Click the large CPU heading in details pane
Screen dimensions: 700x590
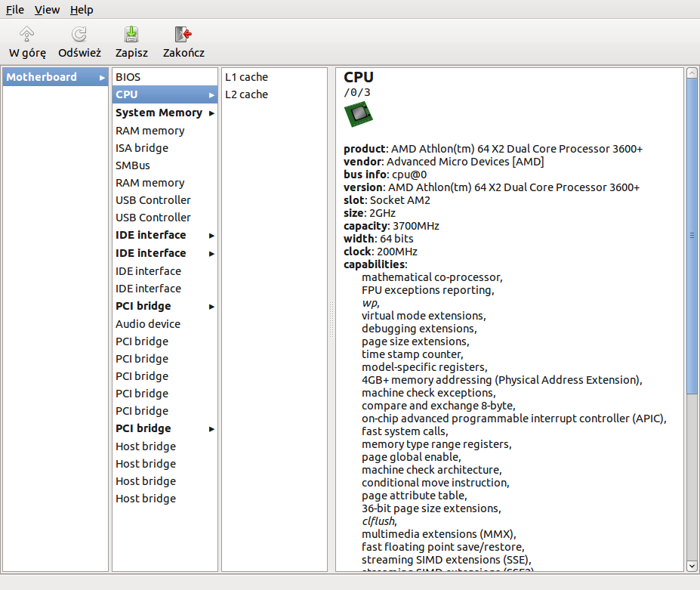359,77
